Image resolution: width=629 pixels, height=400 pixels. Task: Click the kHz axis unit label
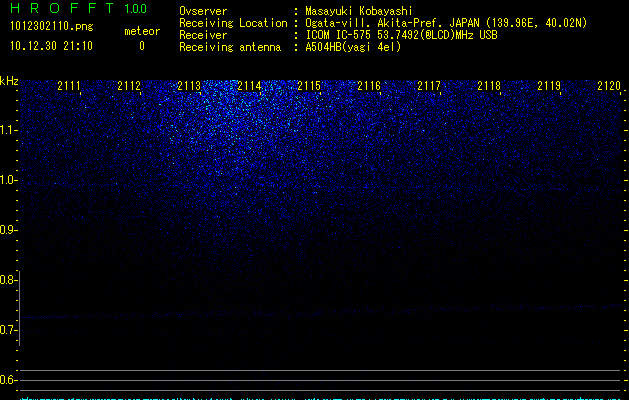[x=9, y=81]
